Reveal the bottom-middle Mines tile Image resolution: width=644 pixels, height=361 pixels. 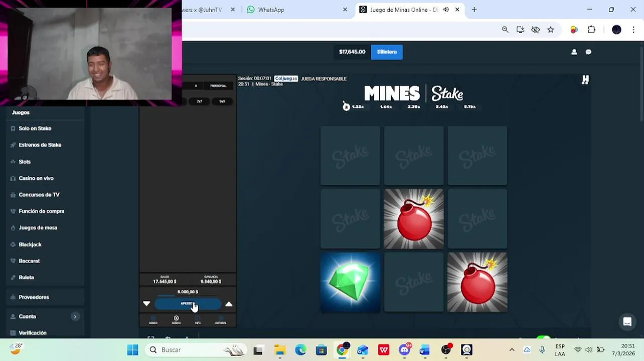point(414,282)
